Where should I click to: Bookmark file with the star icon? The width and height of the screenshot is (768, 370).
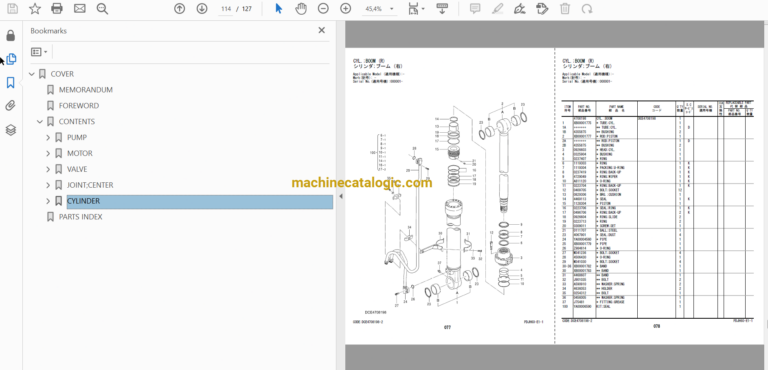(x=35, y=8)
